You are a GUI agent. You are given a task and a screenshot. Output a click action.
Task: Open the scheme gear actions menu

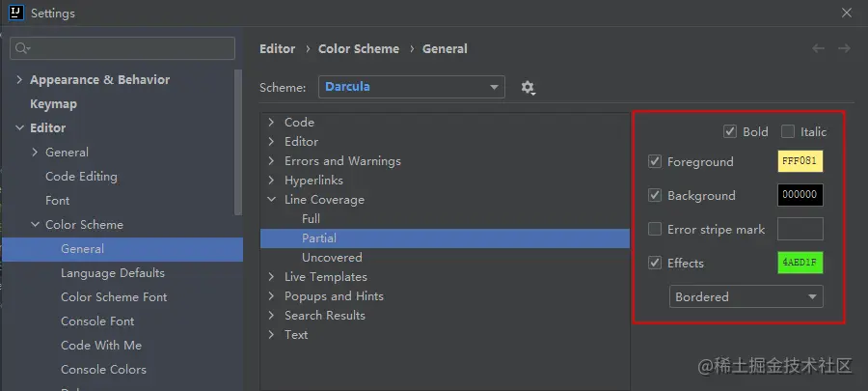point(529,88)
